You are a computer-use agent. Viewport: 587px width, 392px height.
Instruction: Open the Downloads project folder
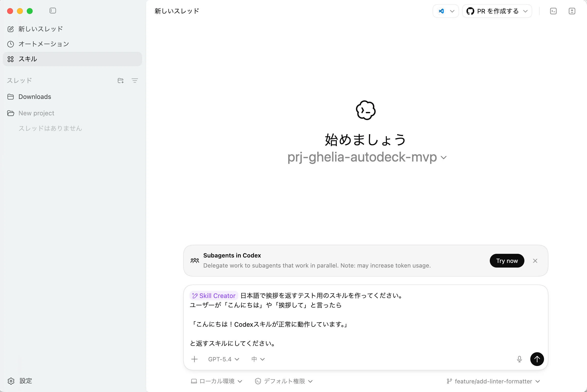[72, 97]
